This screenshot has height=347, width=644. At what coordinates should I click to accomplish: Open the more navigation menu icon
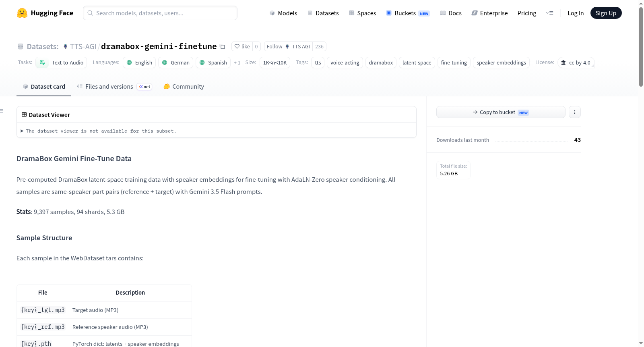pyautogui.click(x=549, y=13)
